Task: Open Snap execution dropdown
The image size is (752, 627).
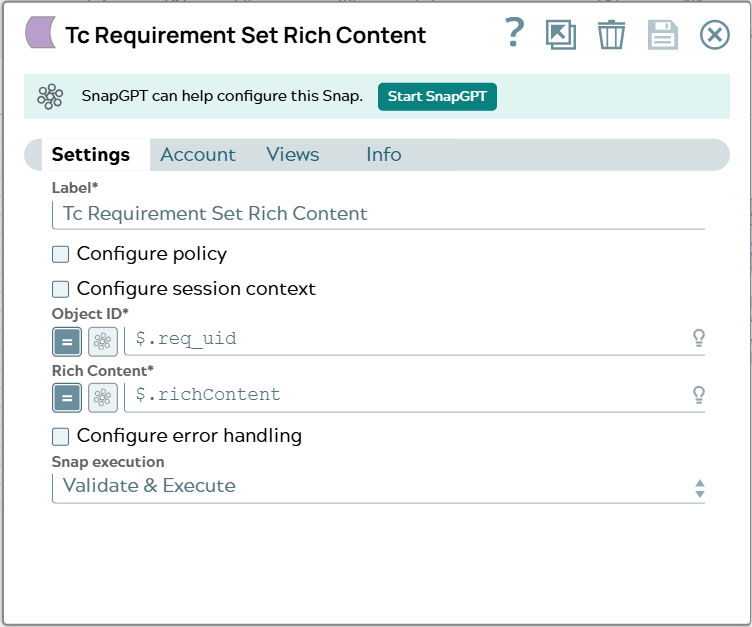Action: (x=378, y=487)
